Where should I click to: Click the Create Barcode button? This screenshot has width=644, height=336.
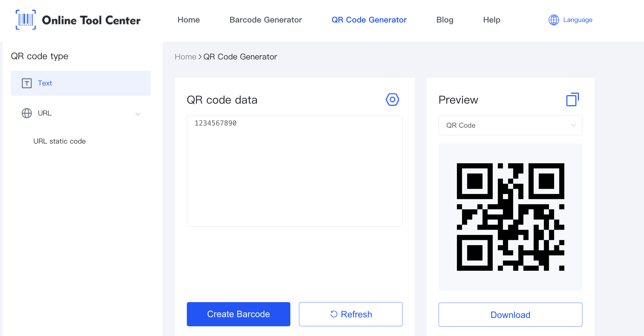tap(238, 314)
